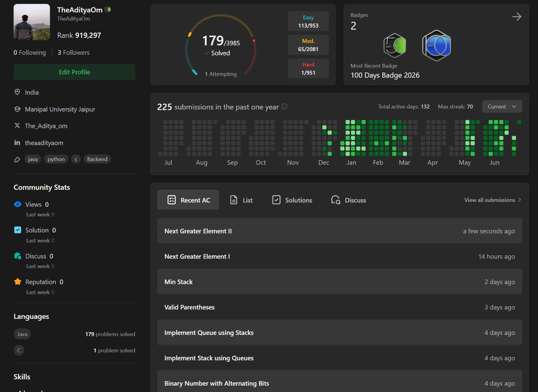Screen dimensions: 538x392
Task: Click the Discuss search-bubble icon in tabs
Action: (x=335, y=200)
